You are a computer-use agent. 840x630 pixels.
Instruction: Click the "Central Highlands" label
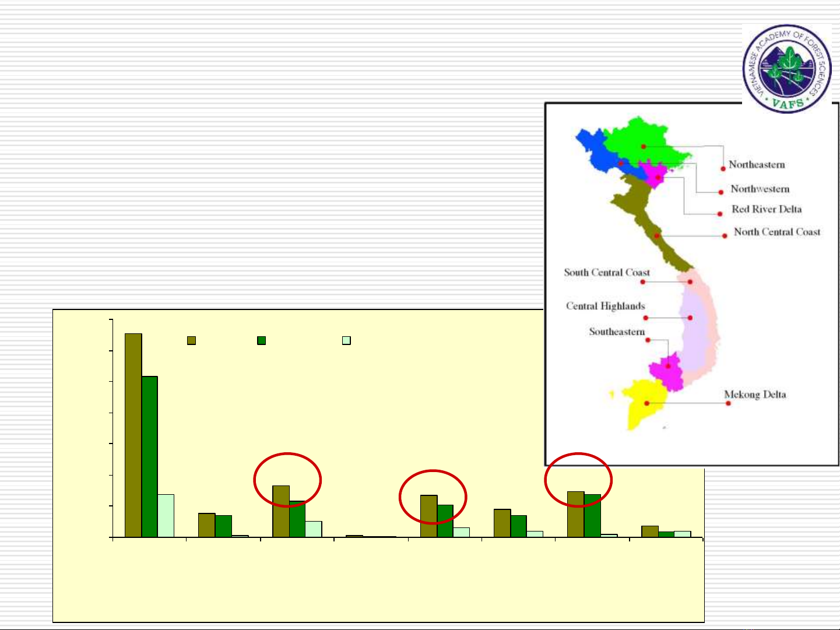(606, 306)
